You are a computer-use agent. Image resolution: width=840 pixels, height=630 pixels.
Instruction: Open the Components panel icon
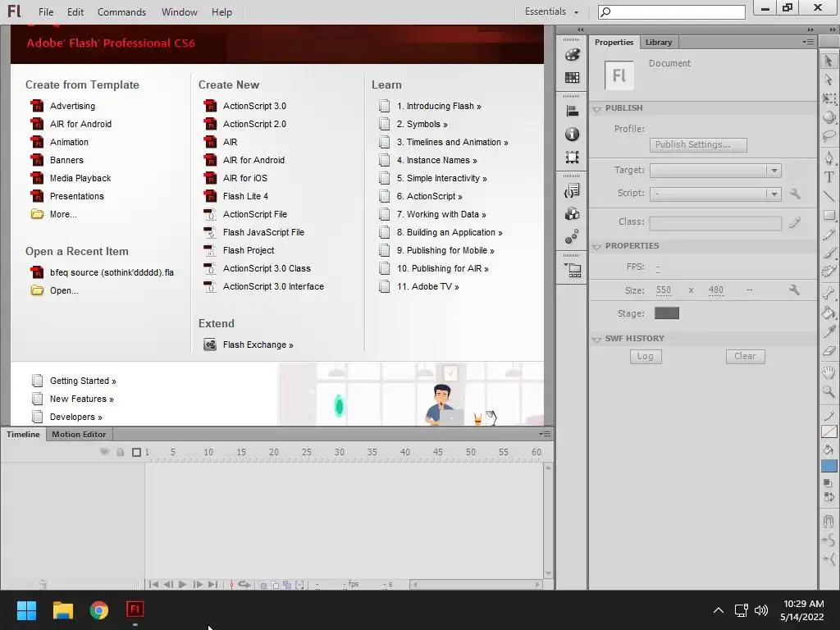click(572, 214)
